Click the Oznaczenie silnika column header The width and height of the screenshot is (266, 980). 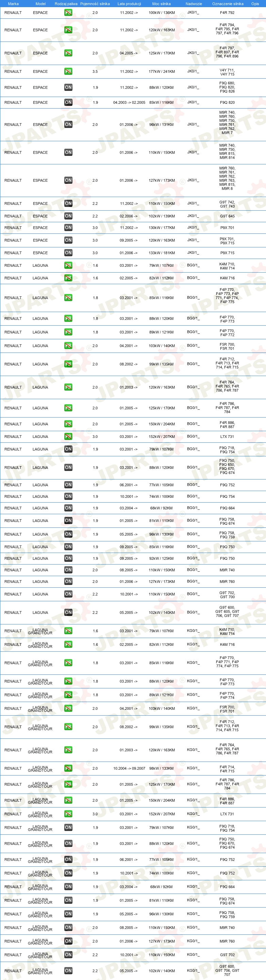(228, 4)
